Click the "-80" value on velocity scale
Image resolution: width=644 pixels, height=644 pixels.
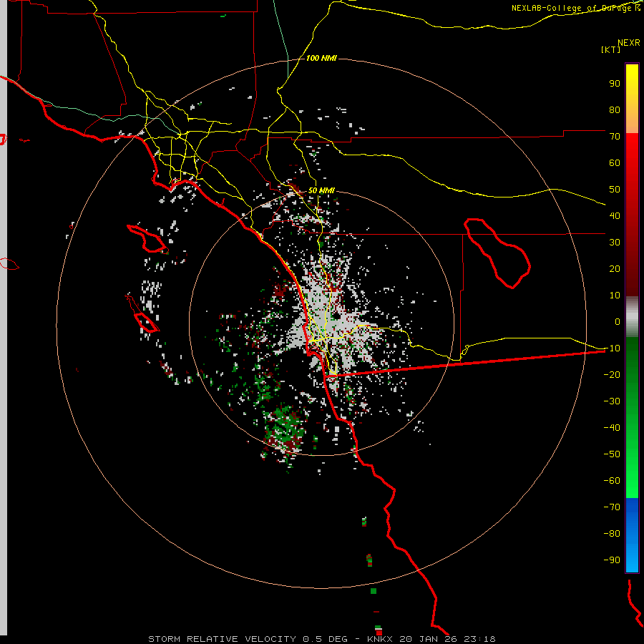612,534
